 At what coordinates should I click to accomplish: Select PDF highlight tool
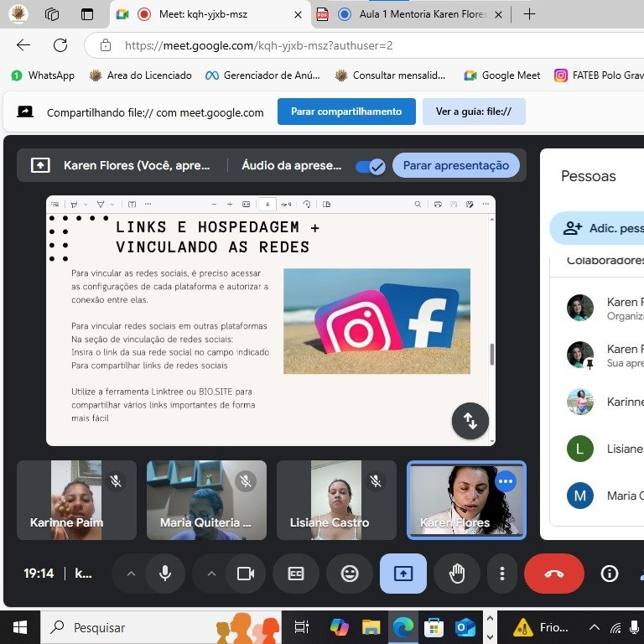(75, 204)
